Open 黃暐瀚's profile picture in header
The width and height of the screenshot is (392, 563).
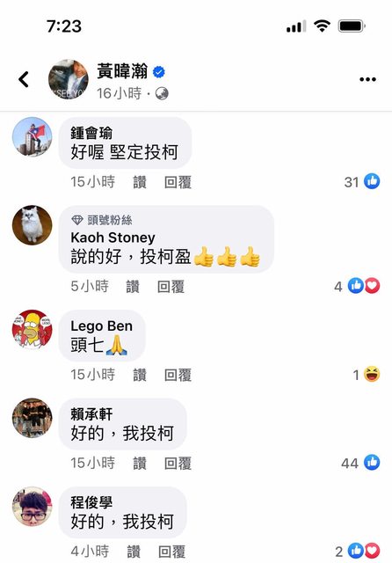(x=69, y=79)
